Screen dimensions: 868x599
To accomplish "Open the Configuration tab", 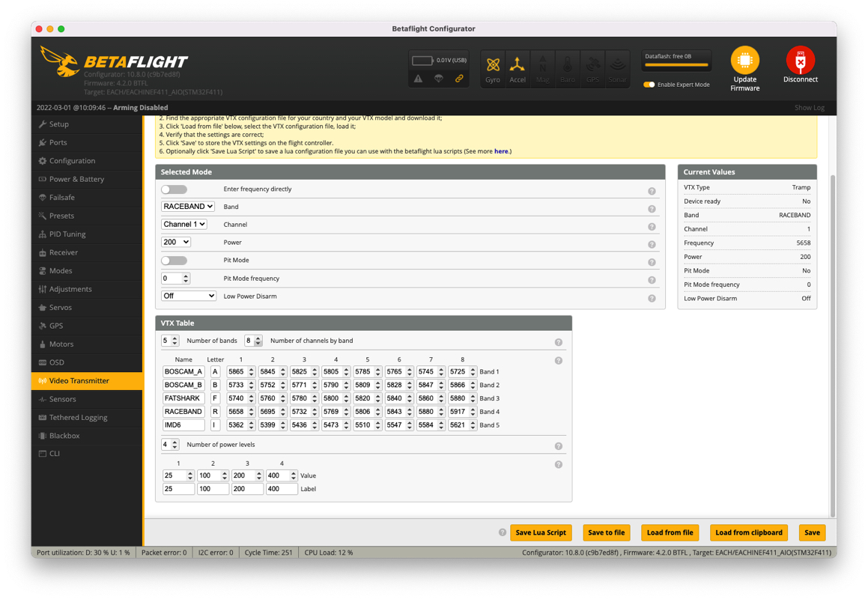I will 87,160.
